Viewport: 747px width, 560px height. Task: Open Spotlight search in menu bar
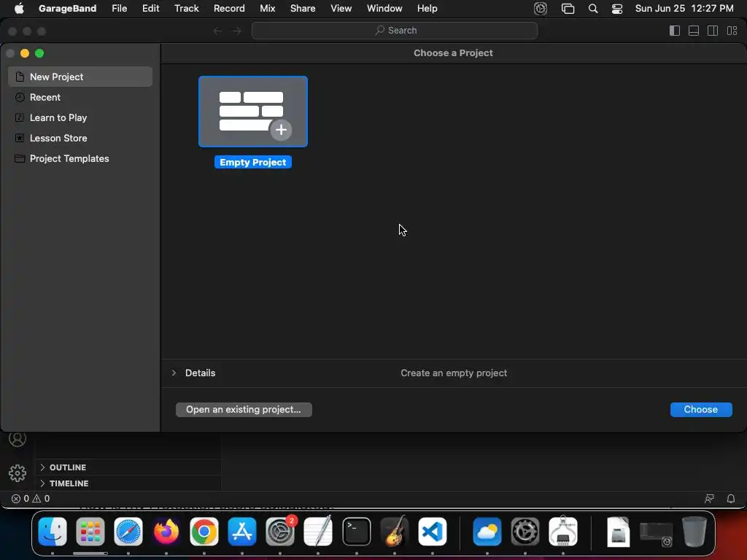coord(593,9)
